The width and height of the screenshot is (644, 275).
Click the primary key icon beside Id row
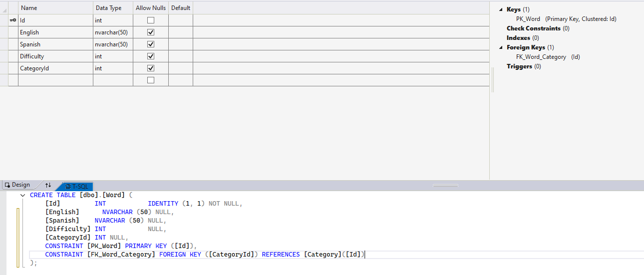13,20
